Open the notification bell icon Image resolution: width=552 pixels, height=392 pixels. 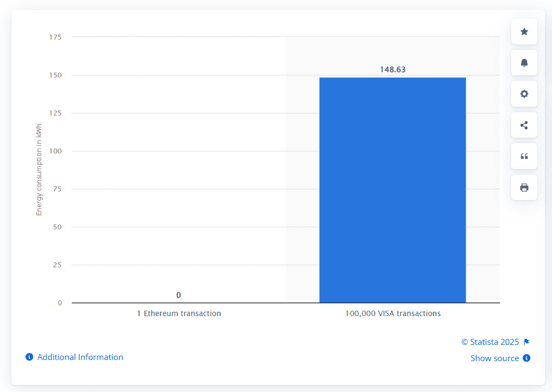click(x=523, y=62)
